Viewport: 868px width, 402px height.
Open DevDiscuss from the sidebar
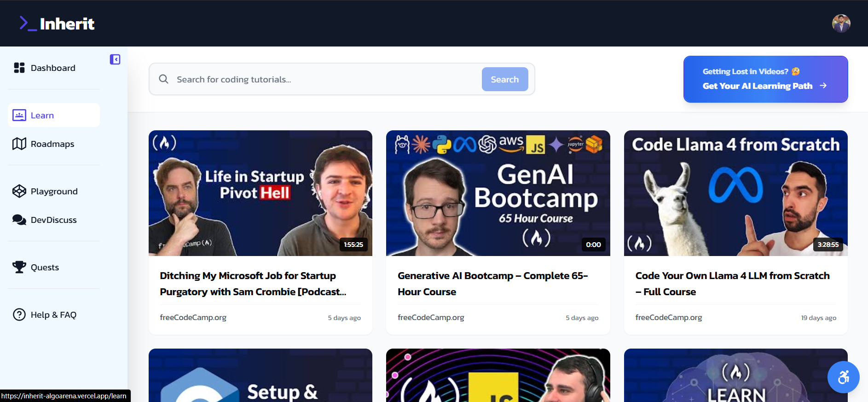(x=54, y=220)
